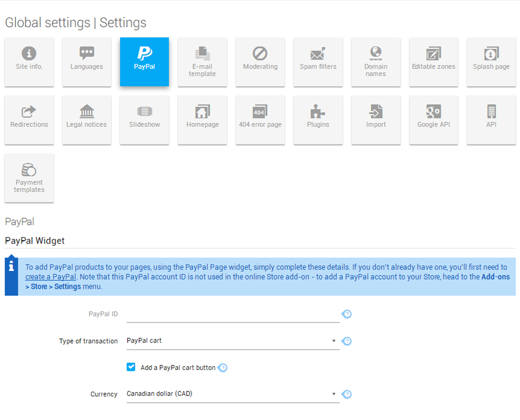
Task: Open the Domain names tile
Action: 376,62
